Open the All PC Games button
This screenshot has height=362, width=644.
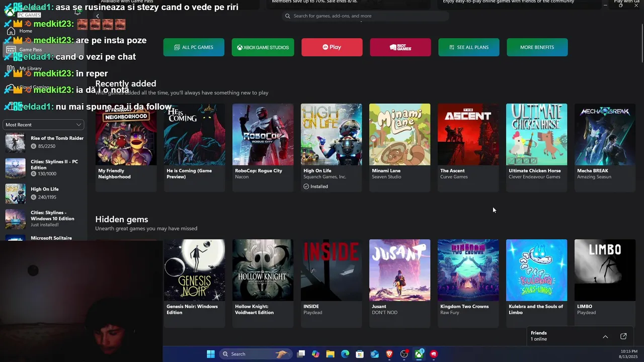[x=194, y=47]
